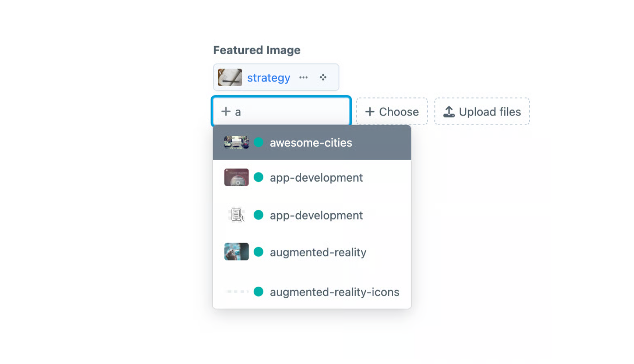The height and width of the screenshot is (364, 634).
Task: Click the asset search field containing 'a'
Action: (x=281, y=111)
